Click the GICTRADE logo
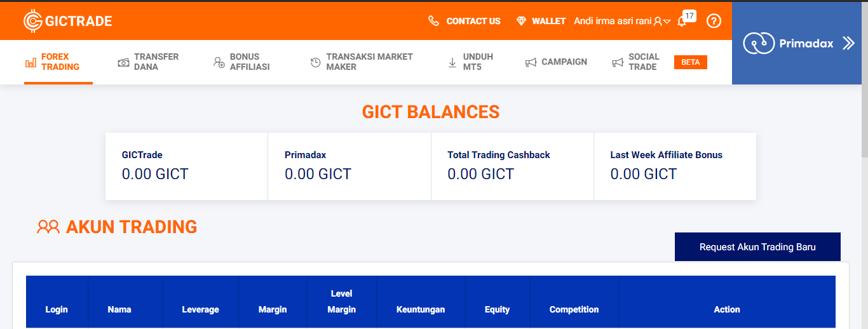 tap(67, 21)
